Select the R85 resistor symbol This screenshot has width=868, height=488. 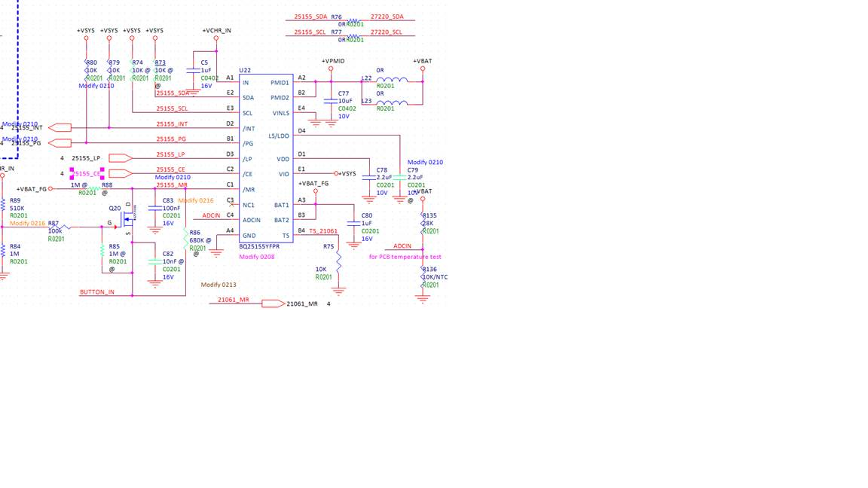pos(102,250)
